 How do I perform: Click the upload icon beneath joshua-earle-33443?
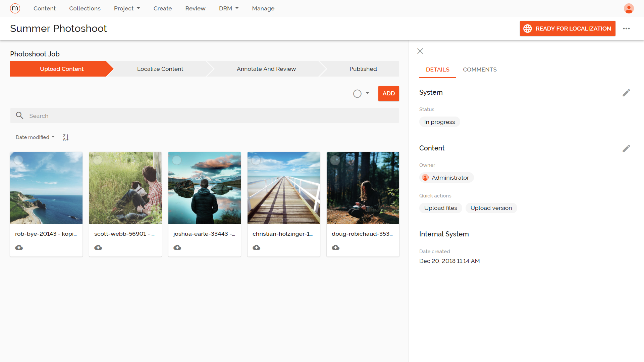point(177,247)
